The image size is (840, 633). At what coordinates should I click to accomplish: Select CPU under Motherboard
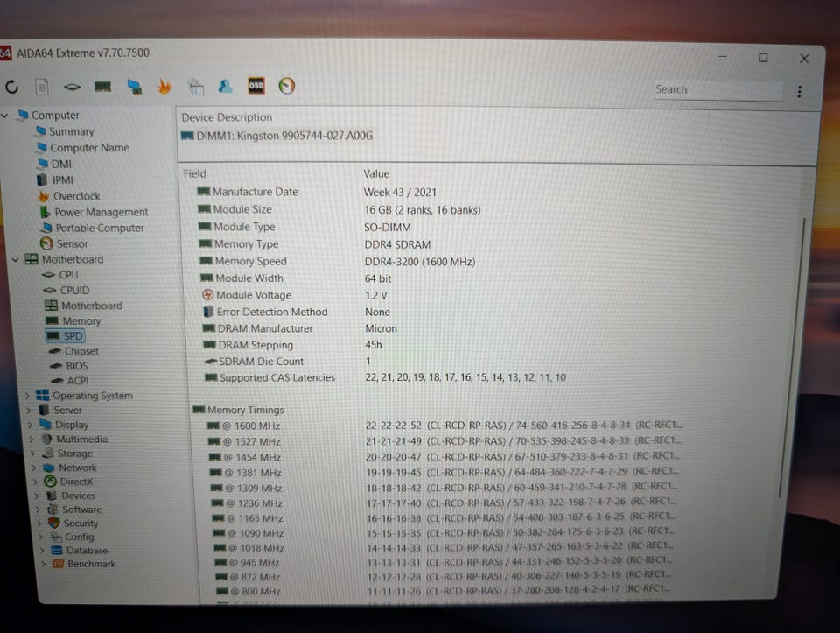tap(60, 274)
